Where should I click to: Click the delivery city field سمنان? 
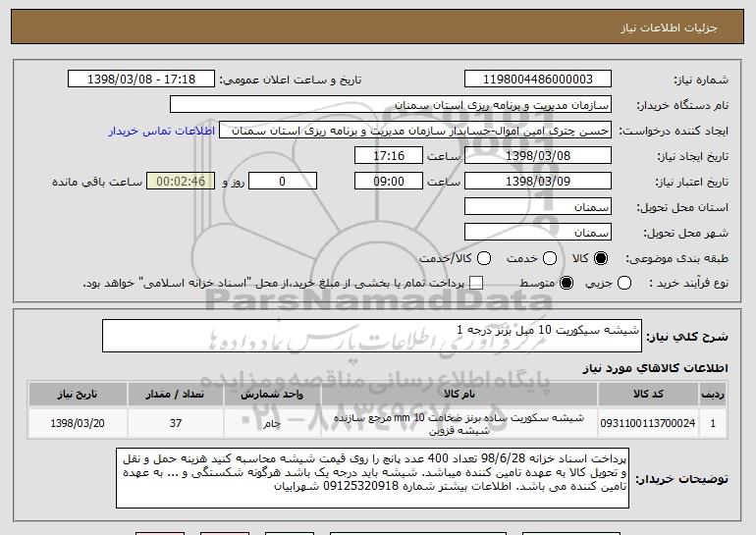pyautogui.click(x=538, y=233)
